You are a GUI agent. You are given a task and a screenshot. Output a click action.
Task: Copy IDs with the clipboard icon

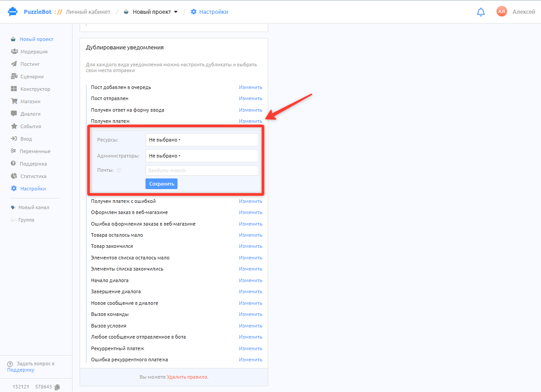[57, 387]
